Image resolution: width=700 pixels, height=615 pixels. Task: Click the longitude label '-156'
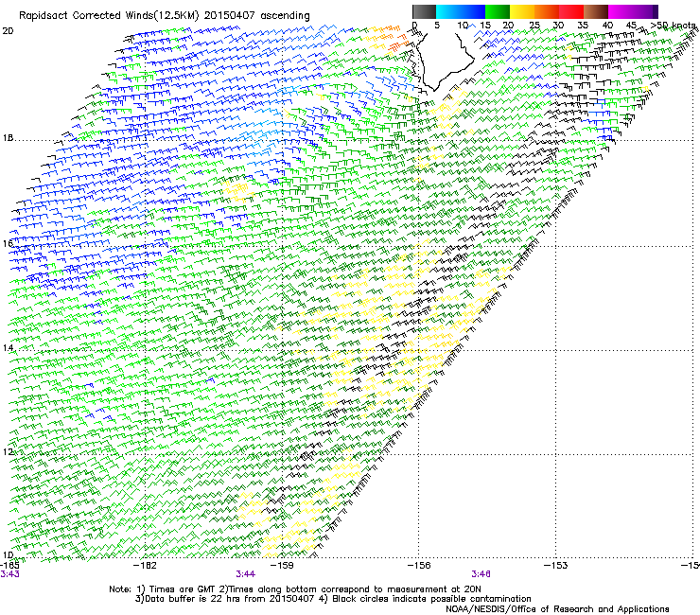pyautogui.click(x=420, y=566)
